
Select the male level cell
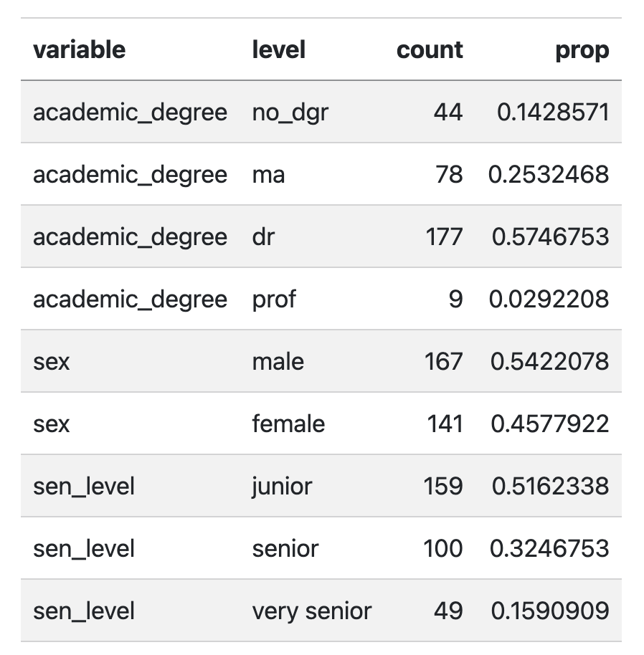tap(278, 361)
